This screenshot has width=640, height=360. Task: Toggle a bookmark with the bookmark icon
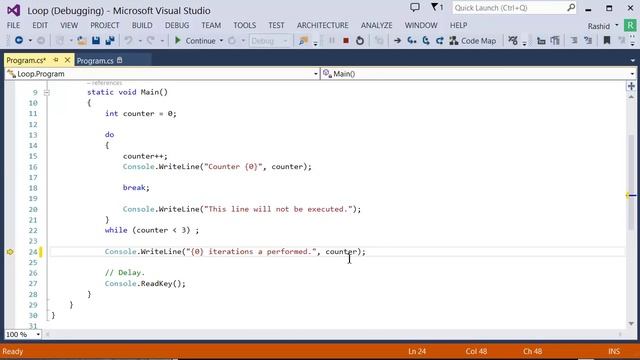tap(607, 40)
